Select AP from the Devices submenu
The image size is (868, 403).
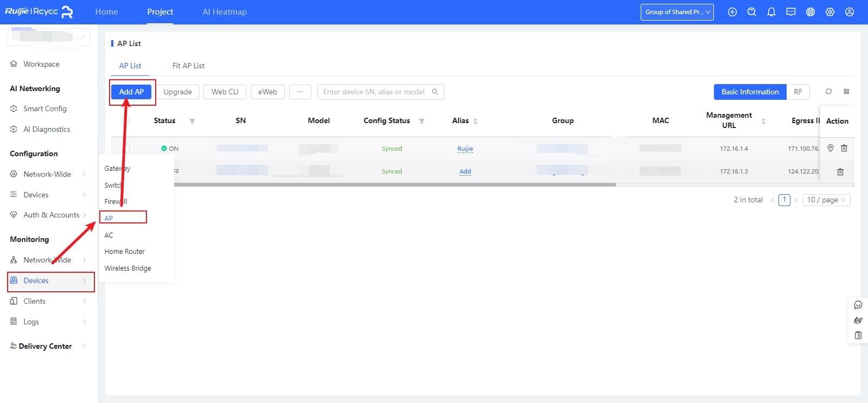[109, 218]
